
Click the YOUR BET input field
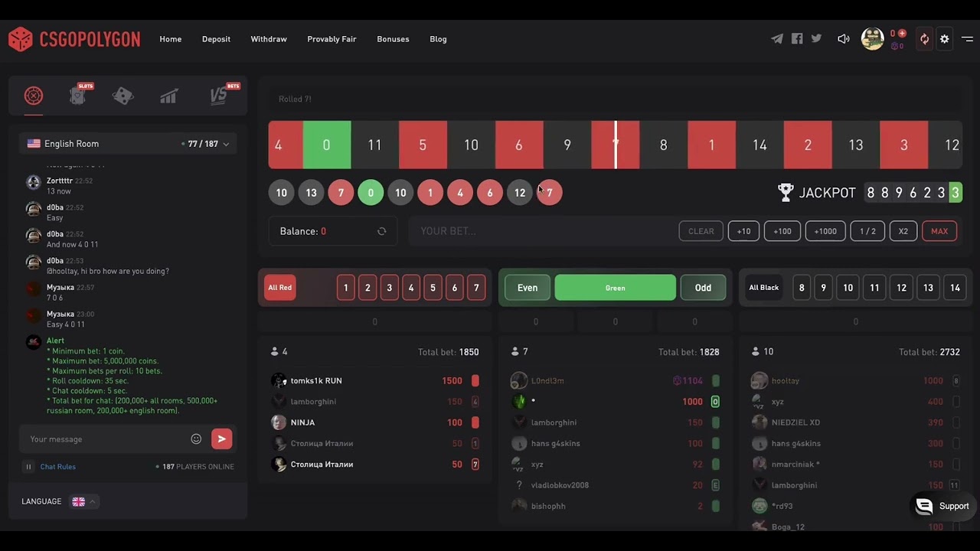(541, 231)
